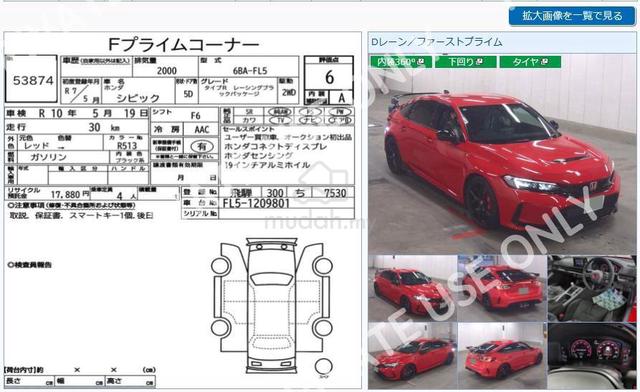
Task: Click car name シビック
Action: (x=138, y=98)
